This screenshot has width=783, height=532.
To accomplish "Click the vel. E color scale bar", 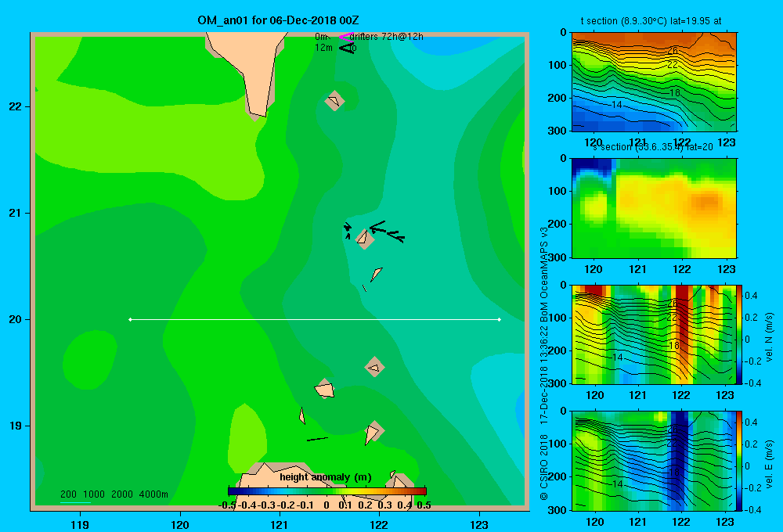I will pos(740,461).
